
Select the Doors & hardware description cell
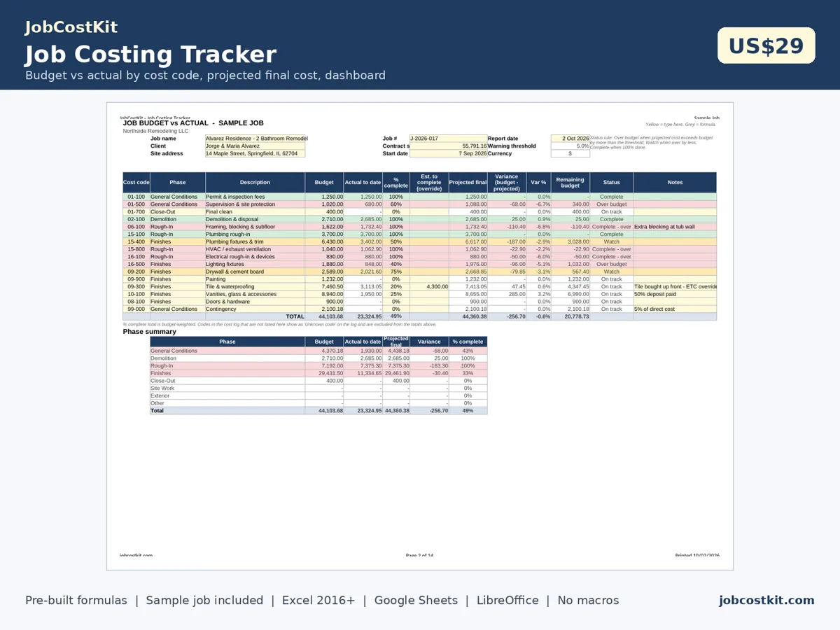click(255, 301)
